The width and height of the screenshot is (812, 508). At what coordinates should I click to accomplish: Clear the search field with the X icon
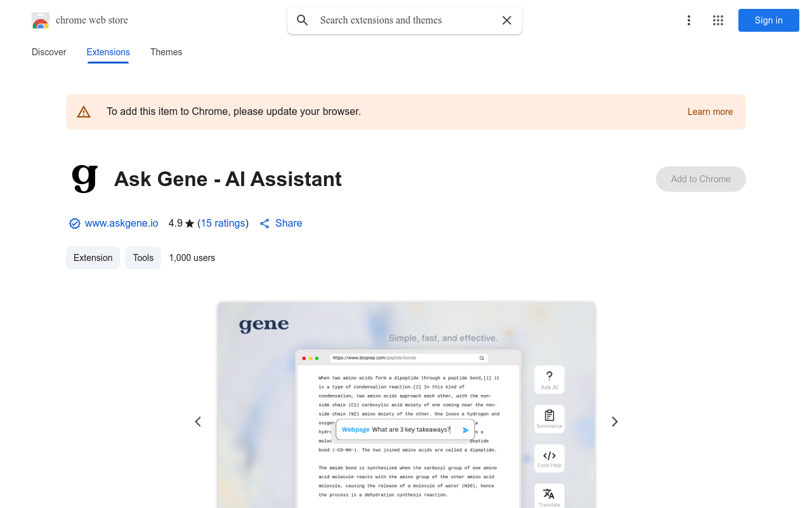click(x=506, y=20)
